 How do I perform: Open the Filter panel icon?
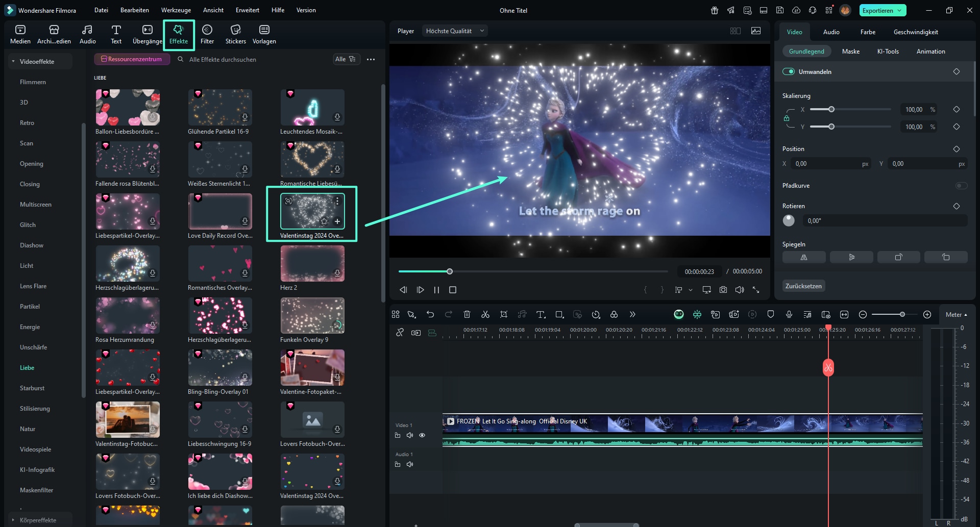(207, 30)
